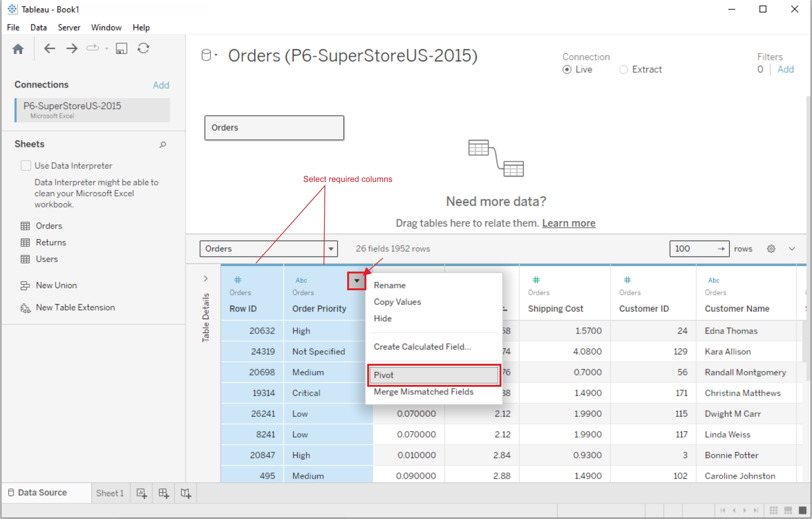Choose Rename from the context menu

click(434, 286)
